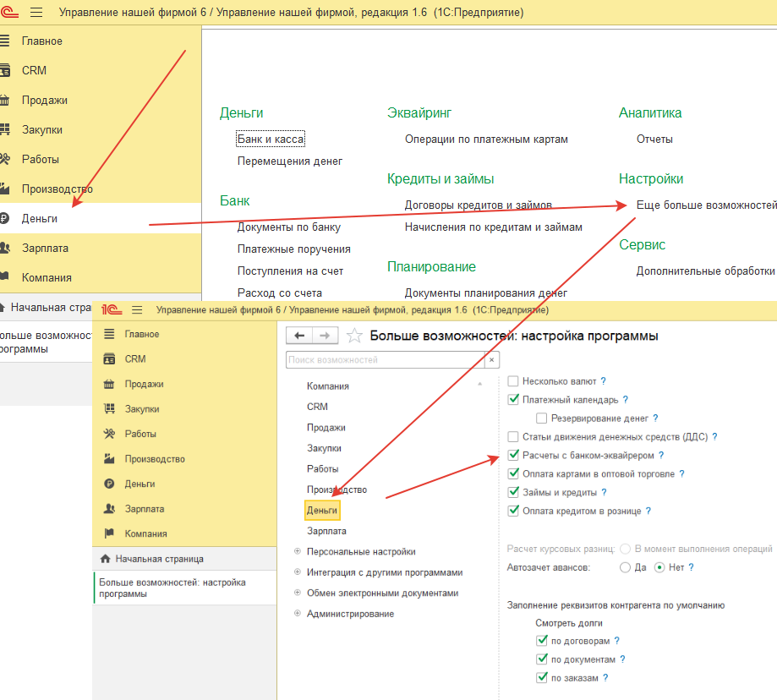Open Дополнительные обработки link
This screenshot has height=700, width=777.
706,271
